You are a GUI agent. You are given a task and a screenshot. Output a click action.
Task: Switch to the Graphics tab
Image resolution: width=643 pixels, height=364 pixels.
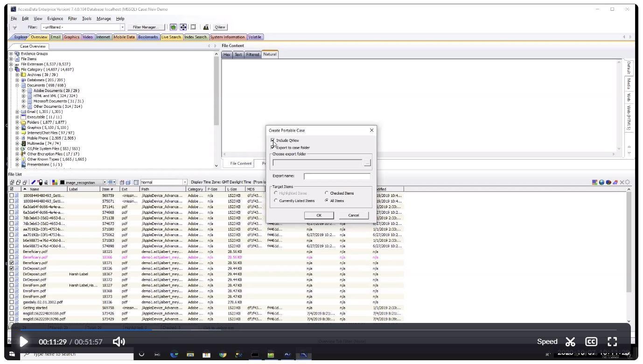click(x=71, y=37)
